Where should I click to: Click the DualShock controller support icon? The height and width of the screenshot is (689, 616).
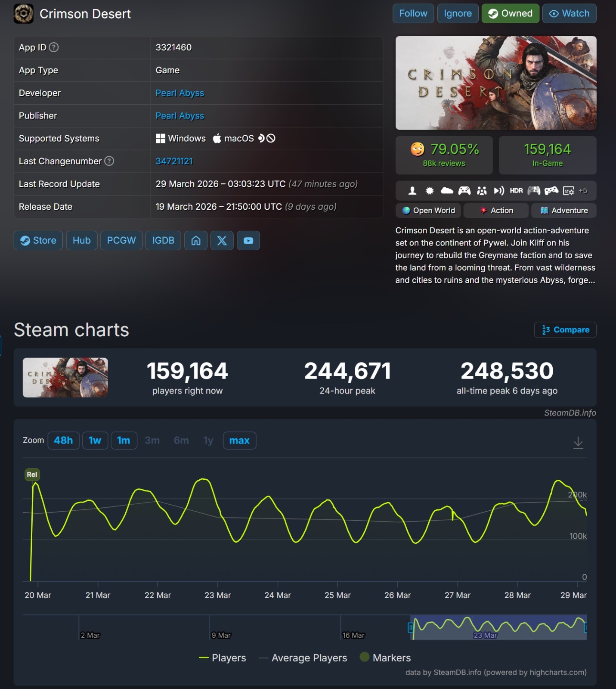coord(551,191)
